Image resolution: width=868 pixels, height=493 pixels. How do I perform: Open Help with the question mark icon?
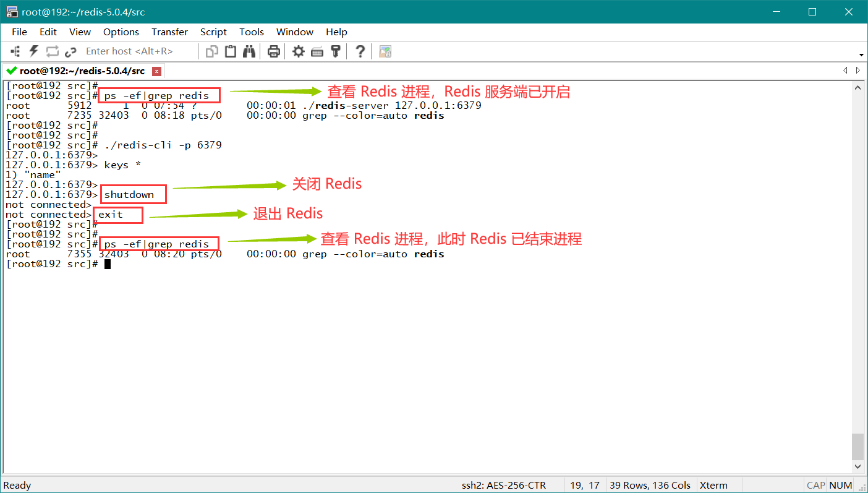coord(360,51)
